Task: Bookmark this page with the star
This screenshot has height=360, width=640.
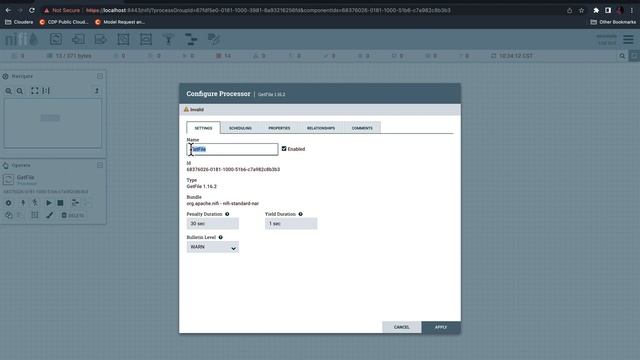Action: coord(582,10)
